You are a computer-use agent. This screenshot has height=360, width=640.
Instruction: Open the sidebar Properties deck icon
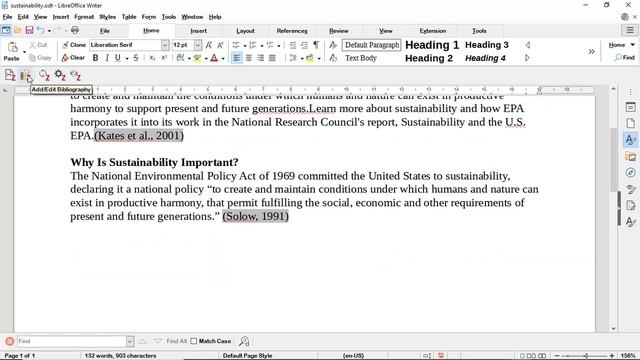coord(631,107)
